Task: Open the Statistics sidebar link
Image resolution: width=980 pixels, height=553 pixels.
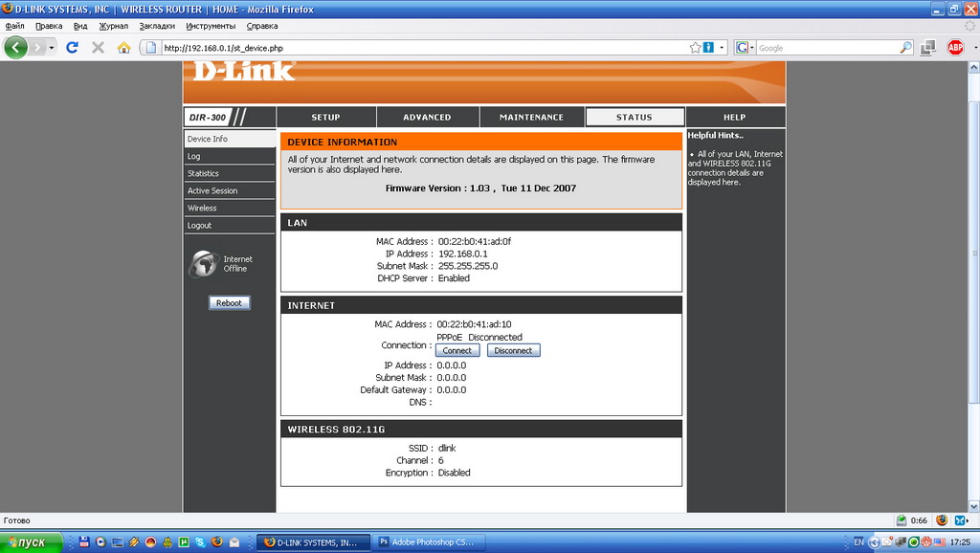Action: (203, 173)
